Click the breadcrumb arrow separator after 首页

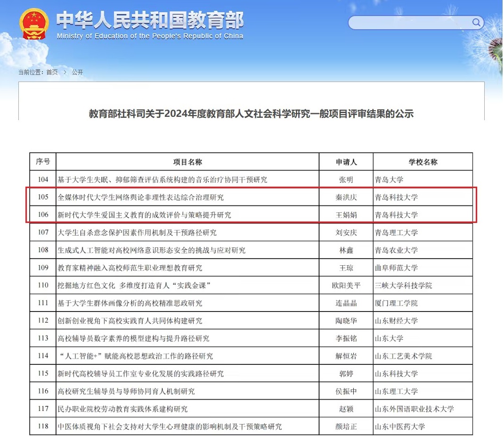click(x=65, y=72)
